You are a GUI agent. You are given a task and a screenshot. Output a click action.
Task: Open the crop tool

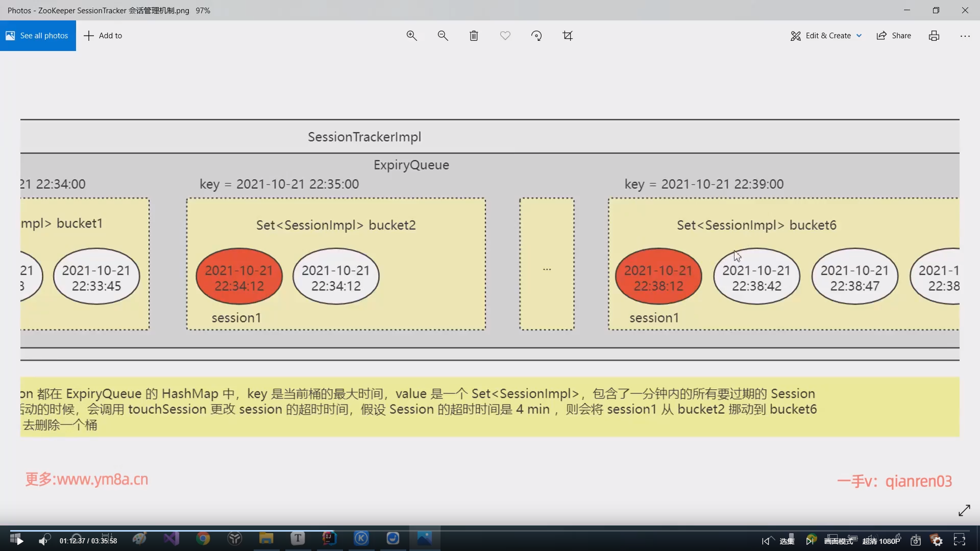click(568, 36)
